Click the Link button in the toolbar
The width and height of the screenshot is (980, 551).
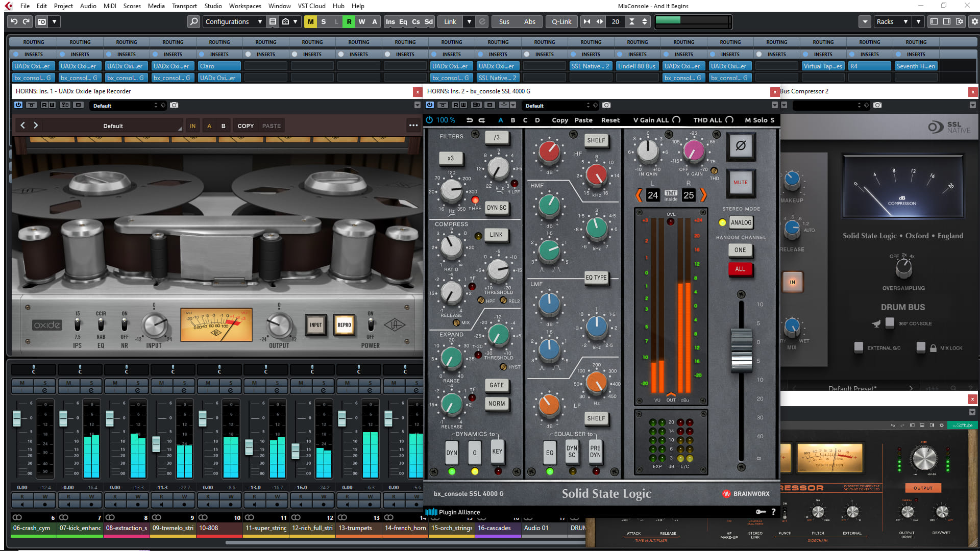click(x=450, y=21)
